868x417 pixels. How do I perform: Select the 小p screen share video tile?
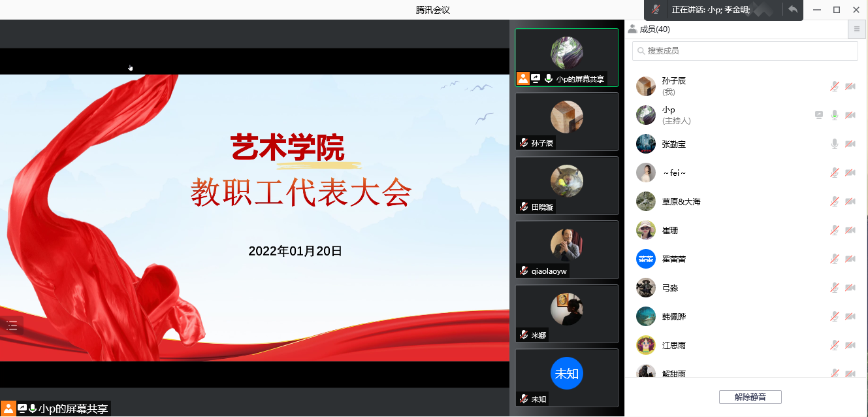pos(566,58)
